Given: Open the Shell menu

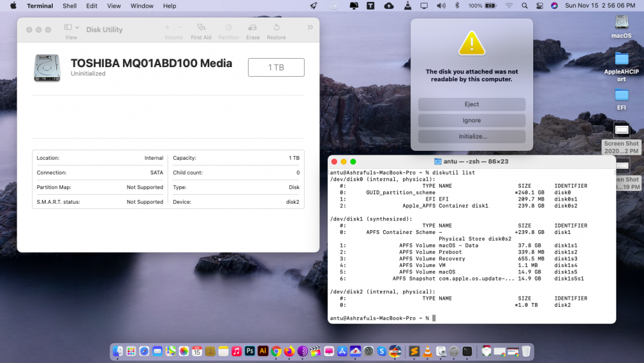Looking at the screenshot, I should (70, 6).
